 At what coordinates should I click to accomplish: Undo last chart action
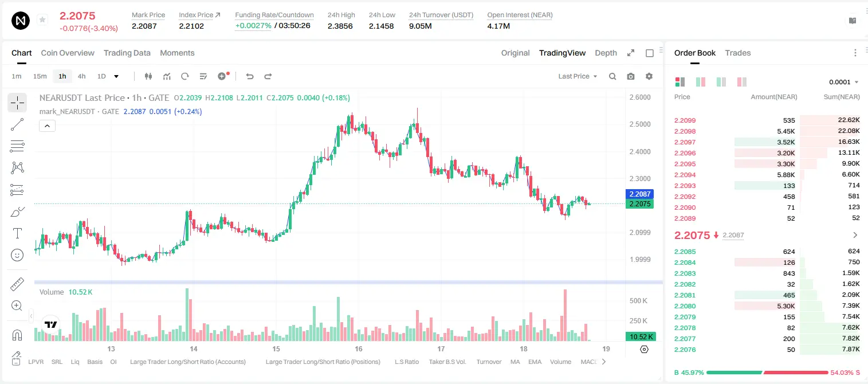[249, 76]
